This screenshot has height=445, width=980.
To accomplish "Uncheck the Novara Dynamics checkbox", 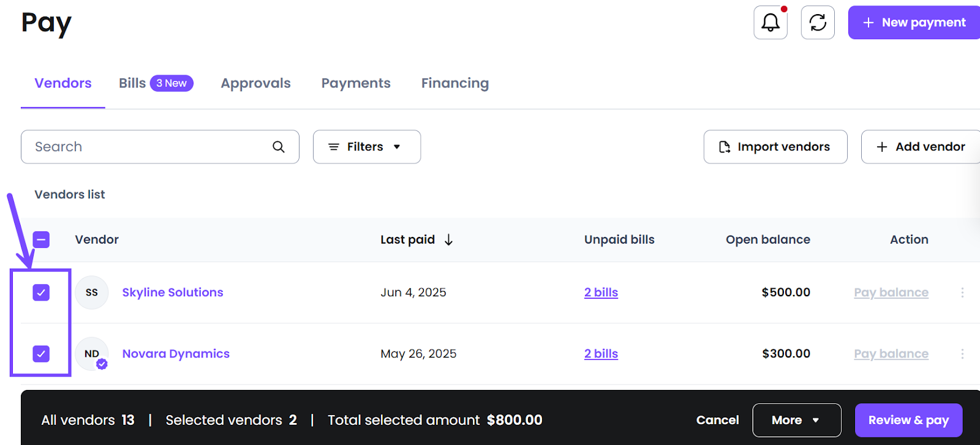I will click(41, 354).
